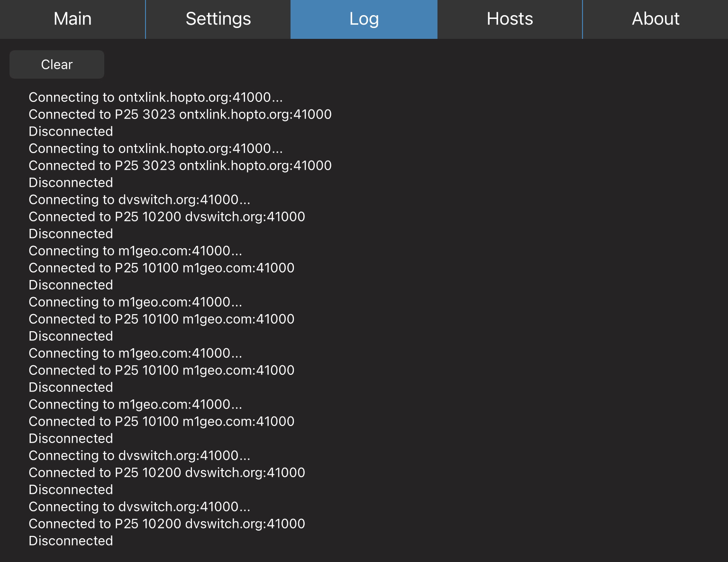
Task: Select the first ontxlink.hopto.org connecting entry
Action: 155,97
